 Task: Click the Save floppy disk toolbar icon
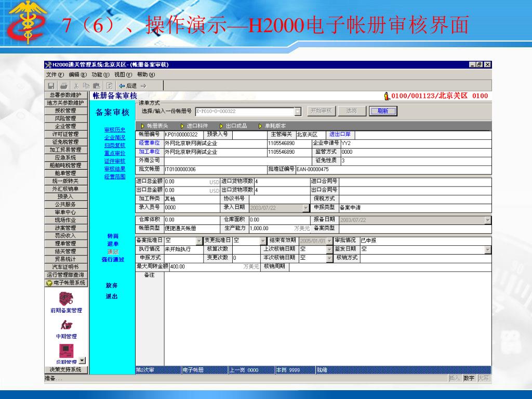pyautogui.click(x=51, y=86)
